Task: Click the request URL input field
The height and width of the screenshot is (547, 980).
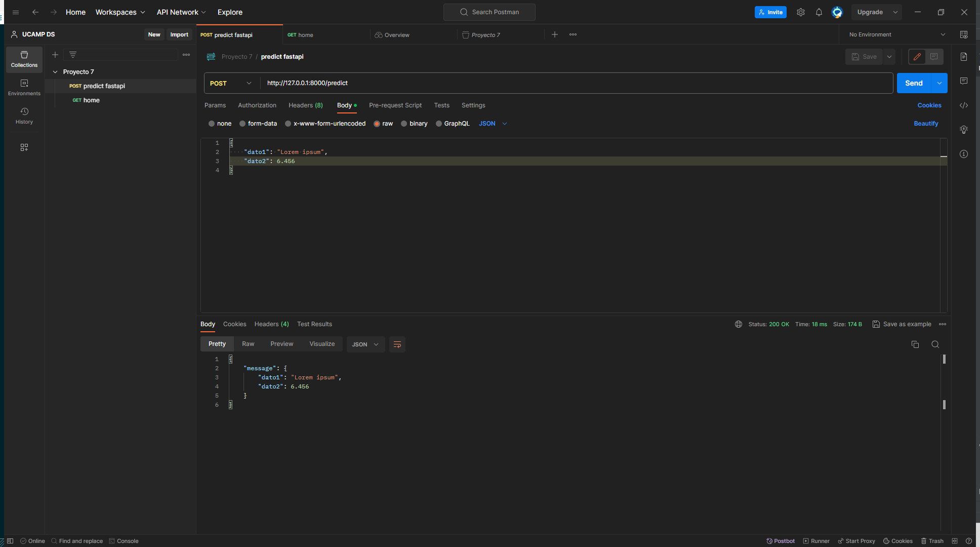Action: tap(557, 83)
